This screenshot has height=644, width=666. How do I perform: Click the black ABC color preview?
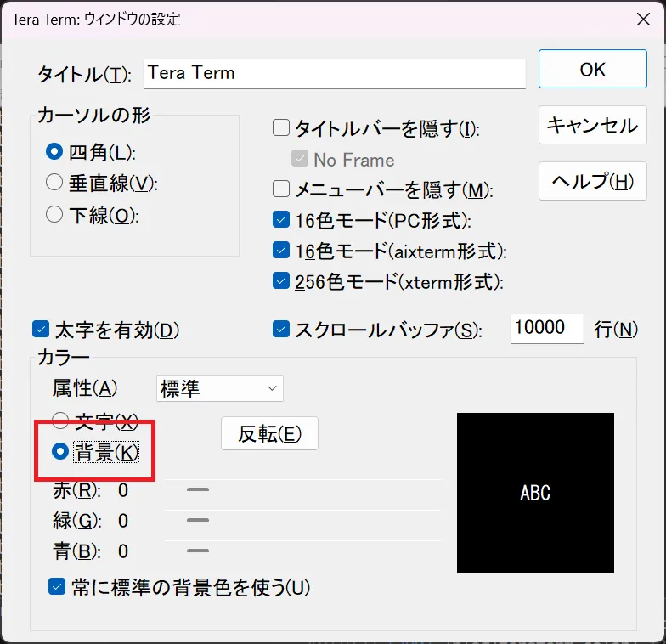click(x=535, y=493)
